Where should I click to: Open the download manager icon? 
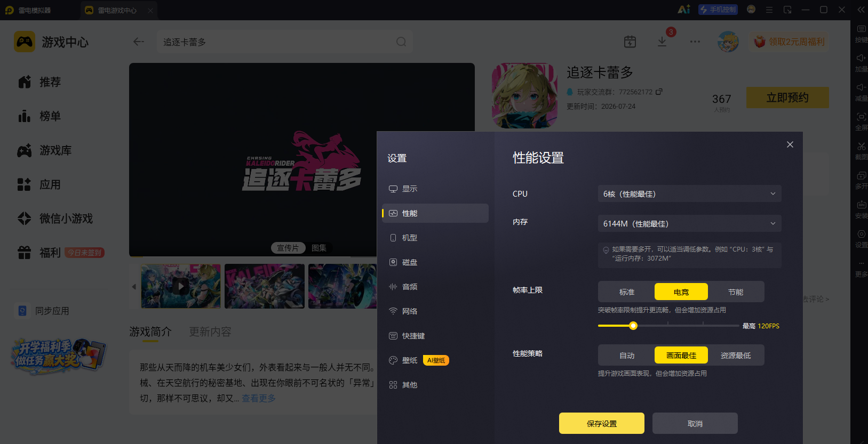[662, 42]
